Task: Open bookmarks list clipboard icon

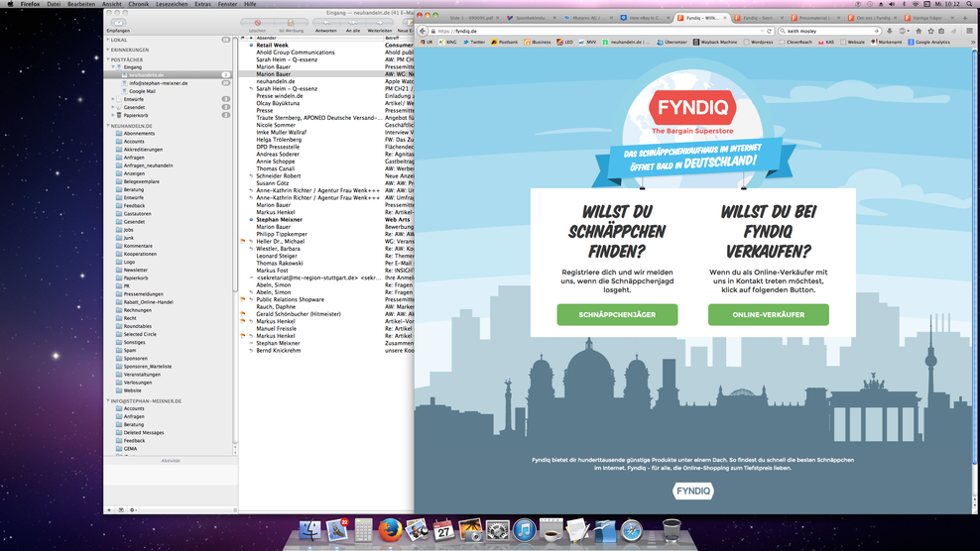Action: point(941,31)
